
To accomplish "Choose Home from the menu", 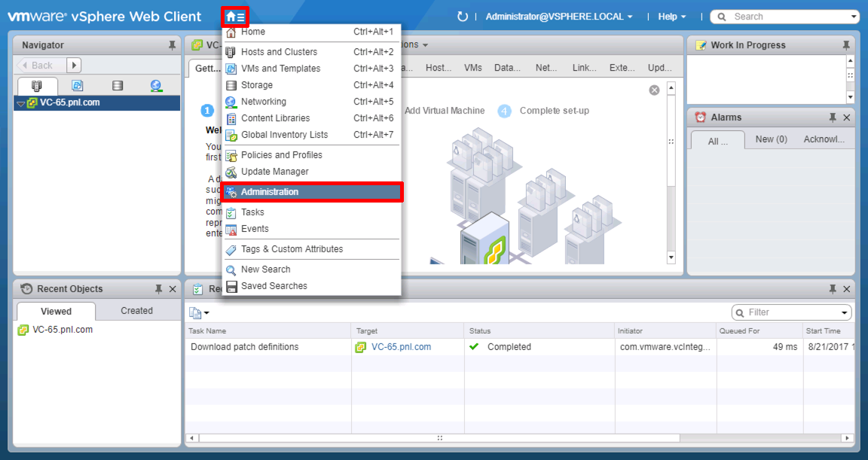I will [311, 32].
